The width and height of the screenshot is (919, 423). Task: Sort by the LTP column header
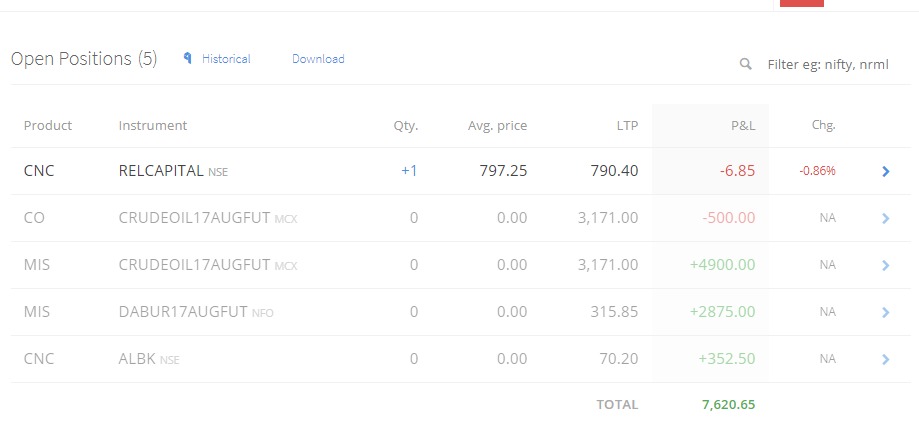(627, 125)
